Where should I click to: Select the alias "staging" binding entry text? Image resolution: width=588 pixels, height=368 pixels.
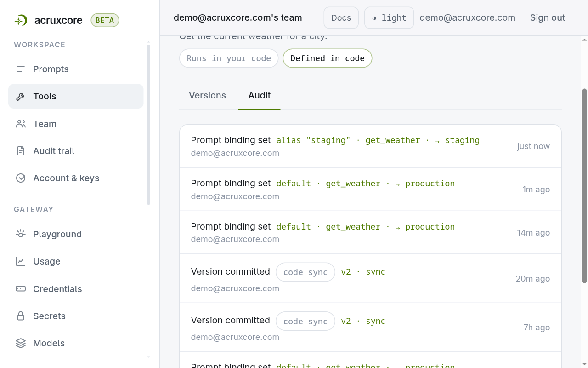tap(378, 140)
